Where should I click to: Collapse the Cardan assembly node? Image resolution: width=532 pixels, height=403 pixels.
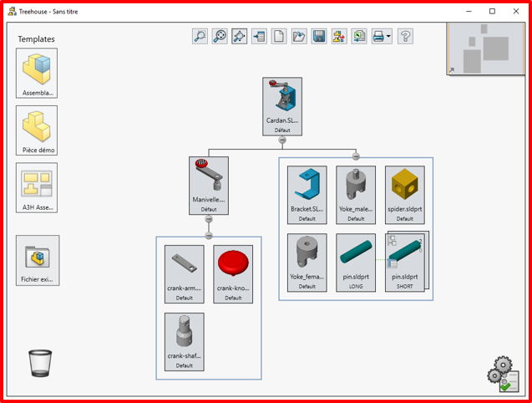282,140
